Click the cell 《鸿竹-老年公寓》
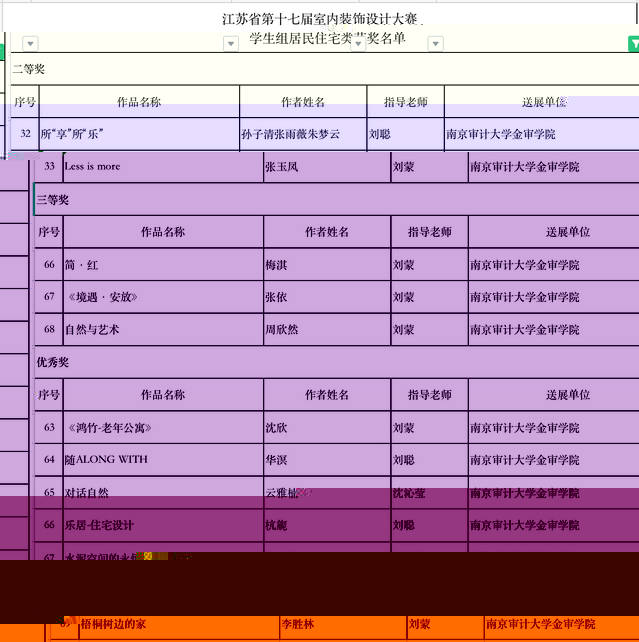This screenshot has width=639, height=642. point(160,428)
